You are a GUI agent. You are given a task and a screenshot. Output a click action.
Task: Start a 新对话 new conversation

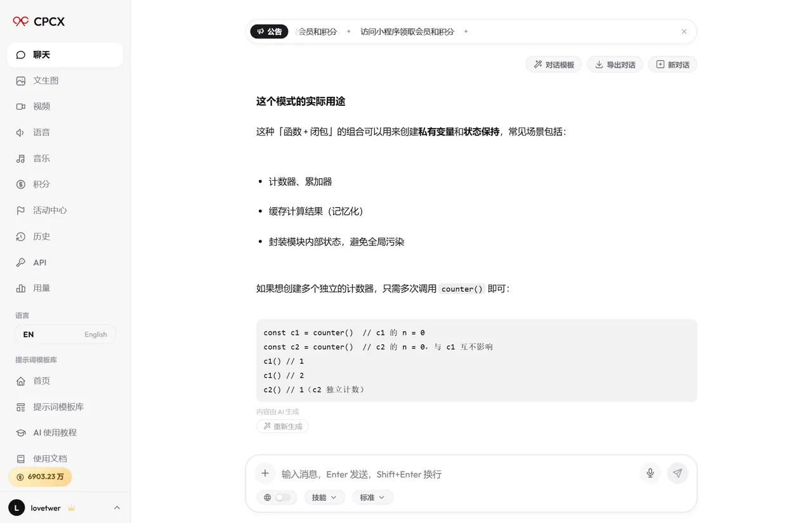(x=672, y=65)
